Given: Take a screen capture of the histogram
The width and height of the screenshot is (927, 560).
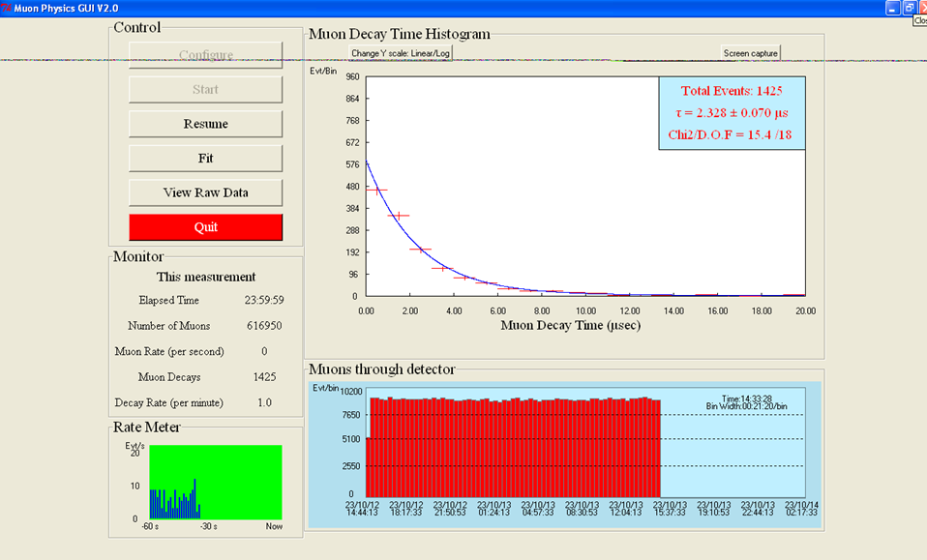Looking at the screenshot, I should point(750,53).
